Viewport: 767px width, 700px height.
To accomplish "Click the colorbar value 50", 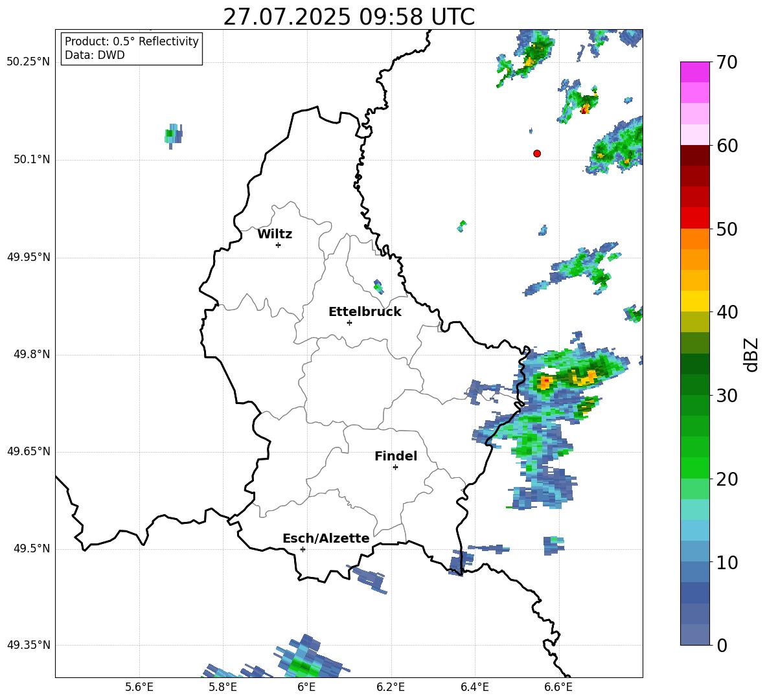I will click(x=727, y=229).
